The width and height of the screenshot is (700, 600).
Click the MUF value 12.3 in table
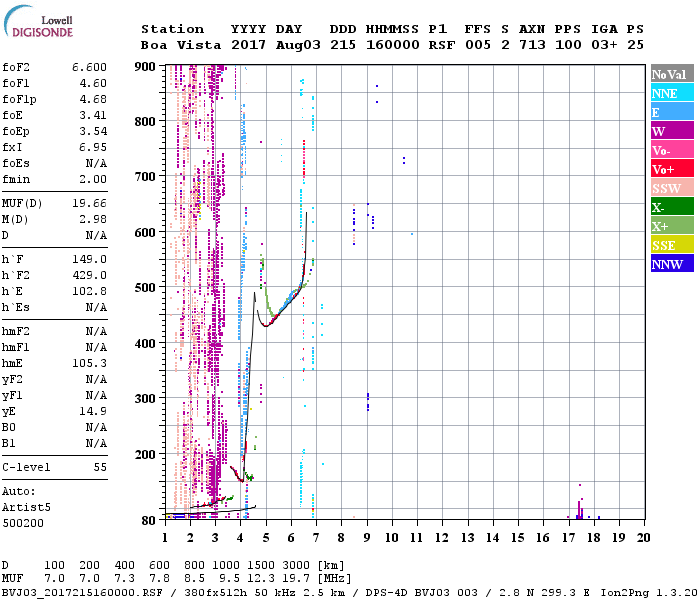(261, 579)
